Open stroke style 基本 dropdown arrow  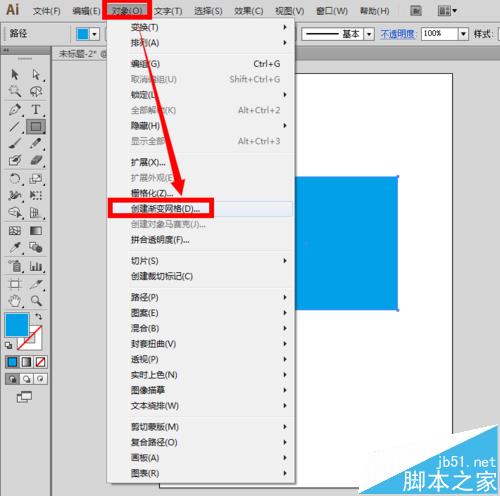(x=369, y=34)
